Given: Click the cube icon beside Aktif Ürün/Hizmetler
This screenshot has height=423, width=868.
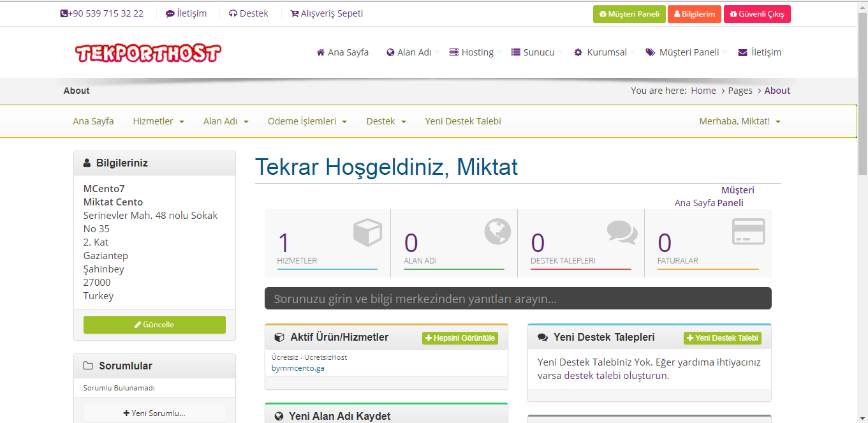Looking at the screenshot, I should tap(279, 338).
